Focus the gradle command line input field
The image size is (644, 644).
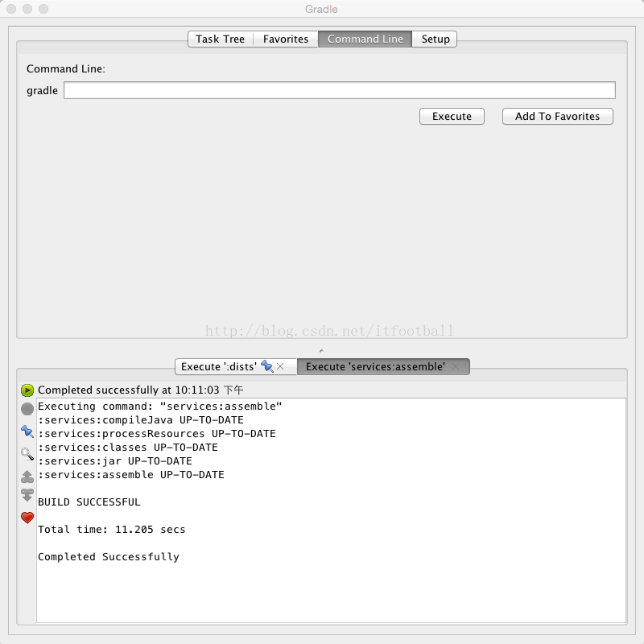click(339, 90)
